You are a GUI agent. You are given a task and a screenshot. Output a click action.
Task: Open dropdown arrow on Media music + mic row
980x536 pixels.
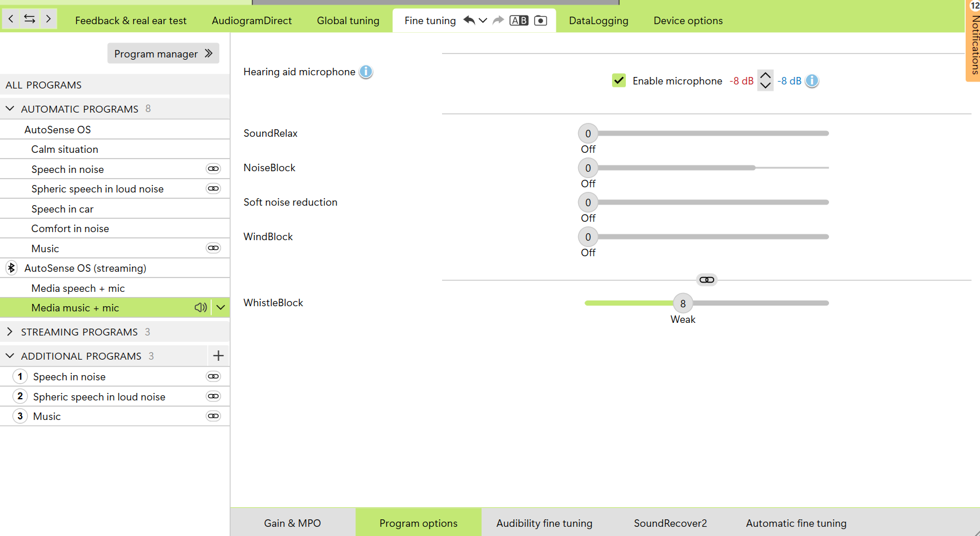pyautogui.click(x=220, y=307)
